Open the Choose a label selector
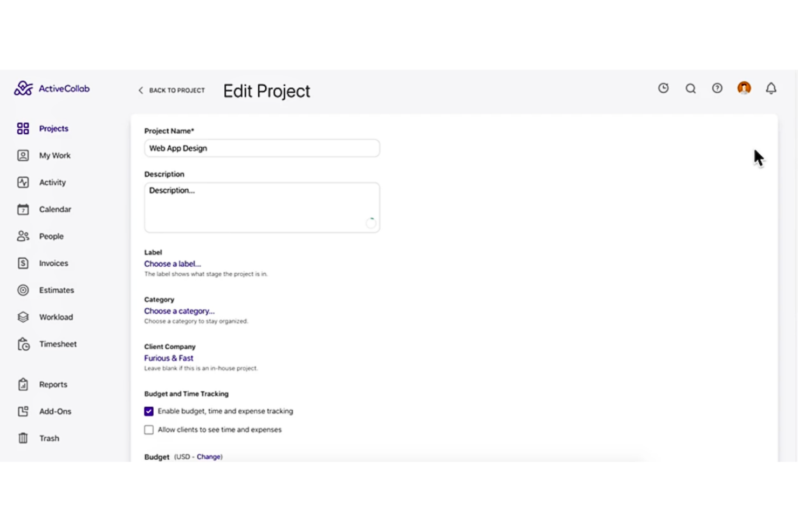This screenshot has width=798, height=532. tap(172, 264)
